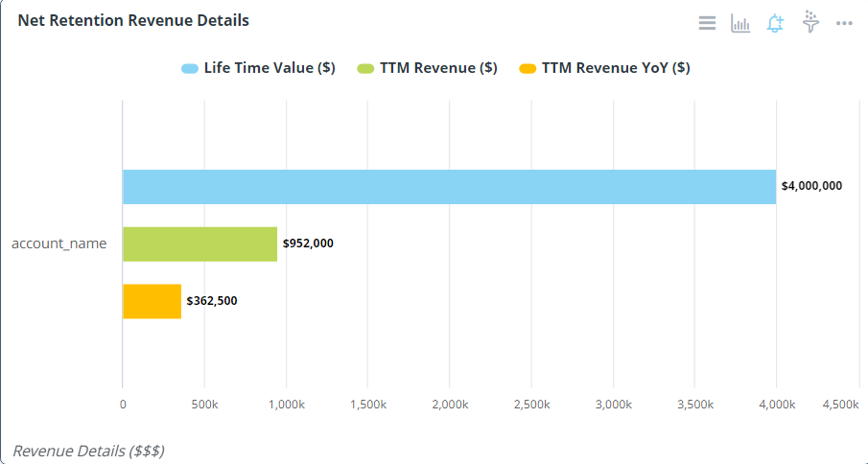
Task: Open the filter funnel icon
Action: point(810,22)
